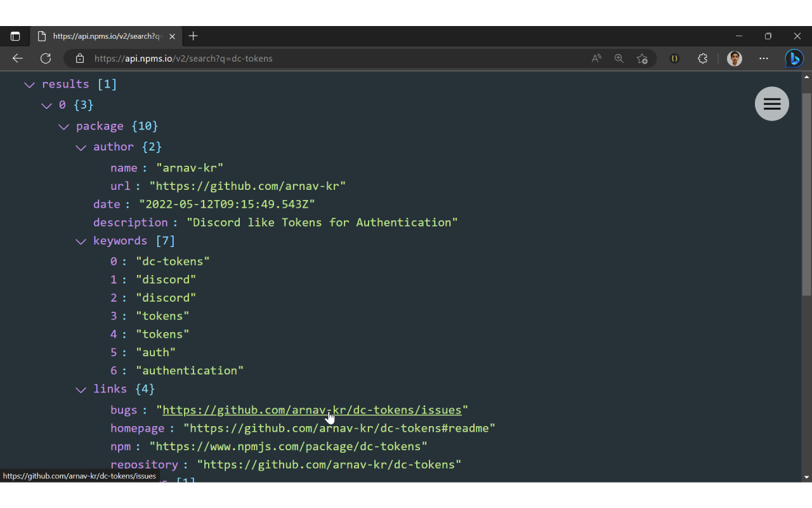Click the scrollbar down arrow
This screenshot has width=812, height=508.
coord(806,477)
